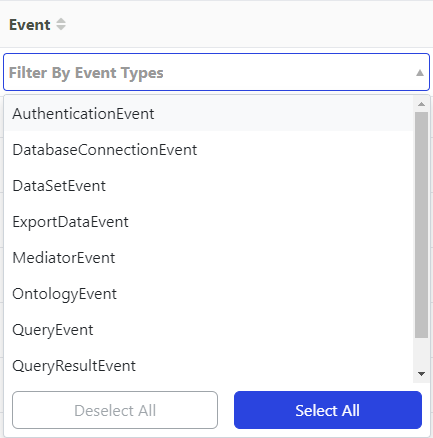The height and width of the screenshot is (438, 433).
Task: Pick QueryEvent from the dropdown
Action: [209, 330]
